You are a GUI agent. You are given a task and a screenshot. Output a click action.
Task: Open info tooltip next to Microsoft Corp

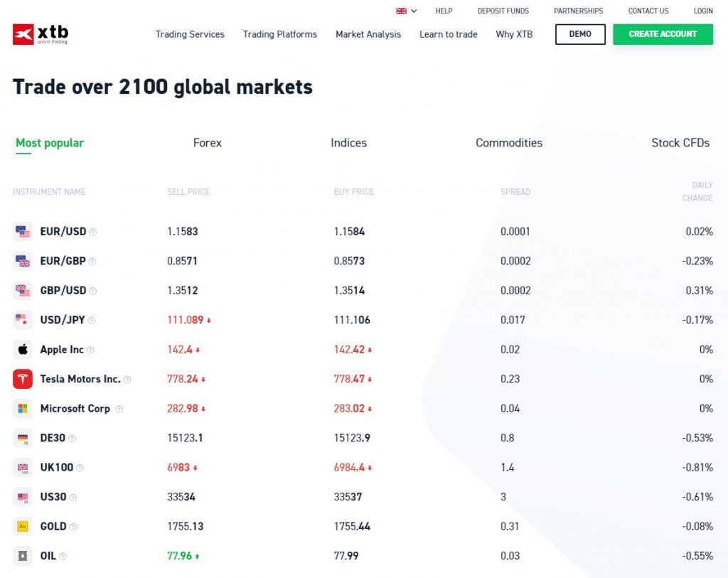(x=119, y=409)
